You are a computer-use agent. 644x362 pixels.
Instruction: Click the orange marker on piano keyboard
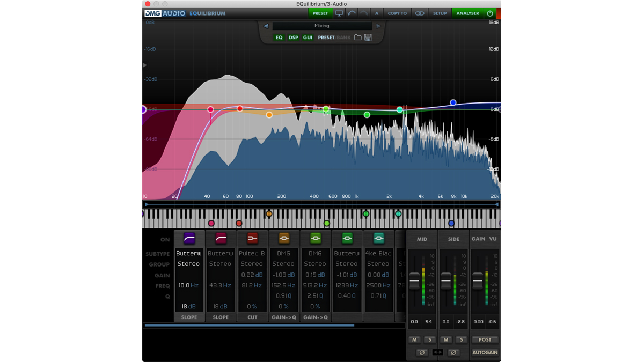point(269,214)
